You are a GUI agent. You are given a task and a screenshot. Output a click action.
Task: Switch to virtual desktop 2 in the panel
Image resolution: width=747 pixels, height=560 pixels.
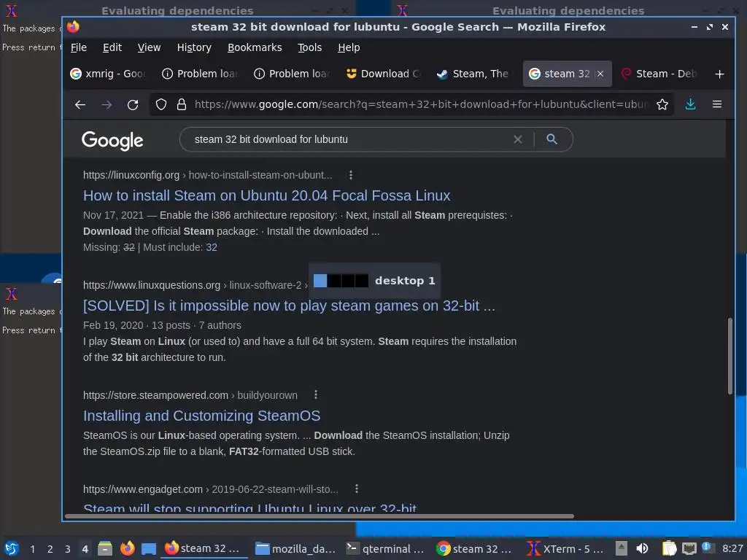pos(50,549)
